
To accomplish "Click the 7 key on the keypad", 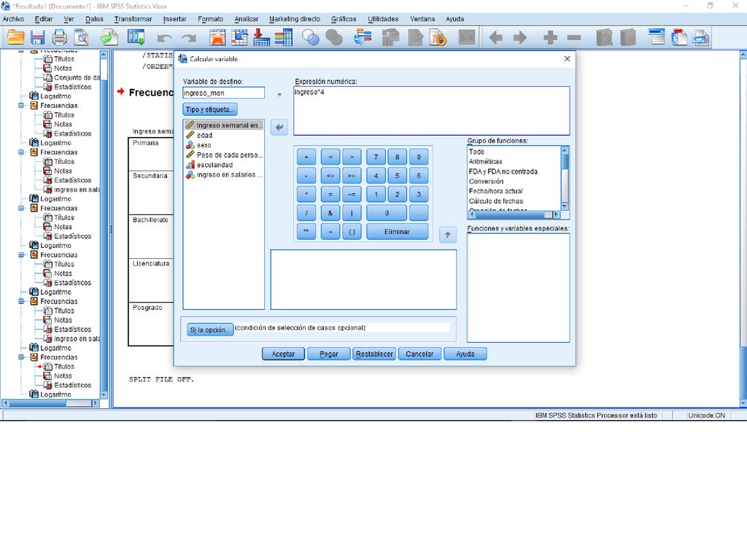I will pos(376,157).
